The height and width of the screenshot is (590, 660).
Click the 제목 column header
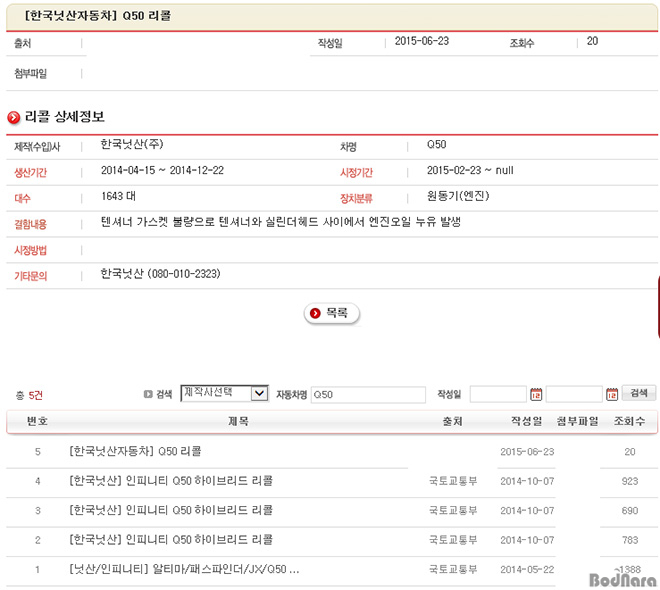(238, 421)
